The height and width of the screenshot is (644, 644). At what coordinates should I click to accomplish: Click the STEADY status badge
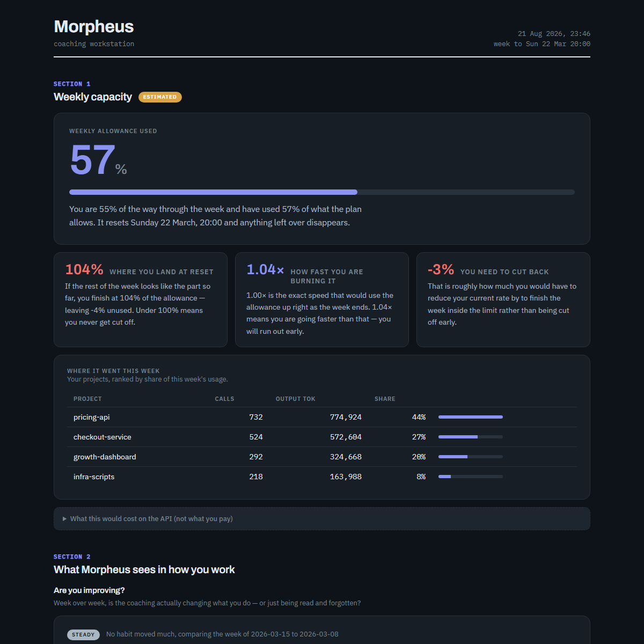coord(83,635)
